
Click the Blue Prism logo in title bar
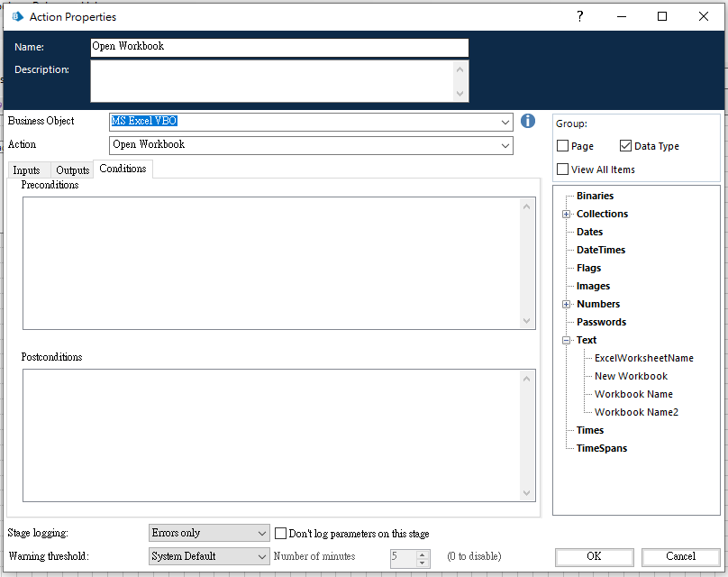(18, 17)
